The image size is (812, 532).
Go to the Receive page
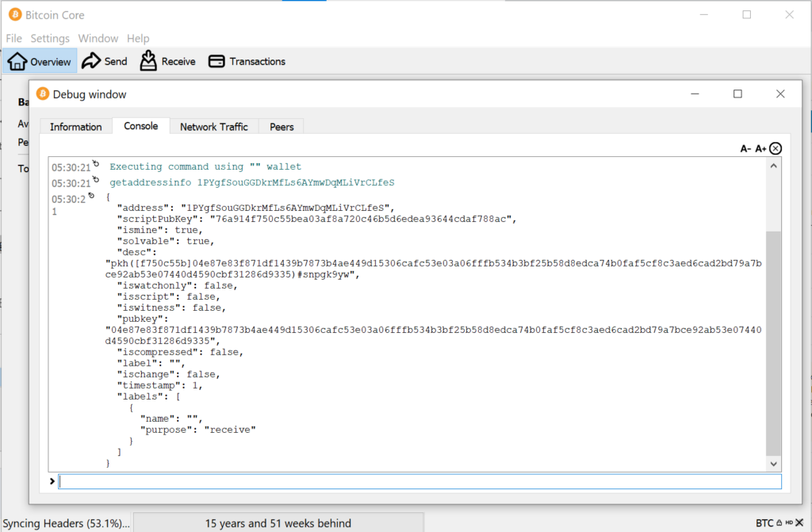tap(167, 61)
